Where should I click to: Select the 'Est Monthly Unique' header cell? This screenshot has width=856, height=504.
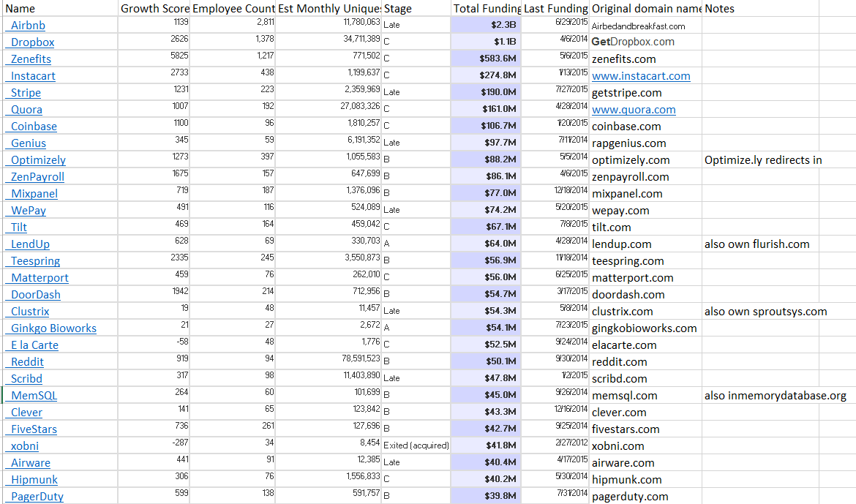point(329,8)
